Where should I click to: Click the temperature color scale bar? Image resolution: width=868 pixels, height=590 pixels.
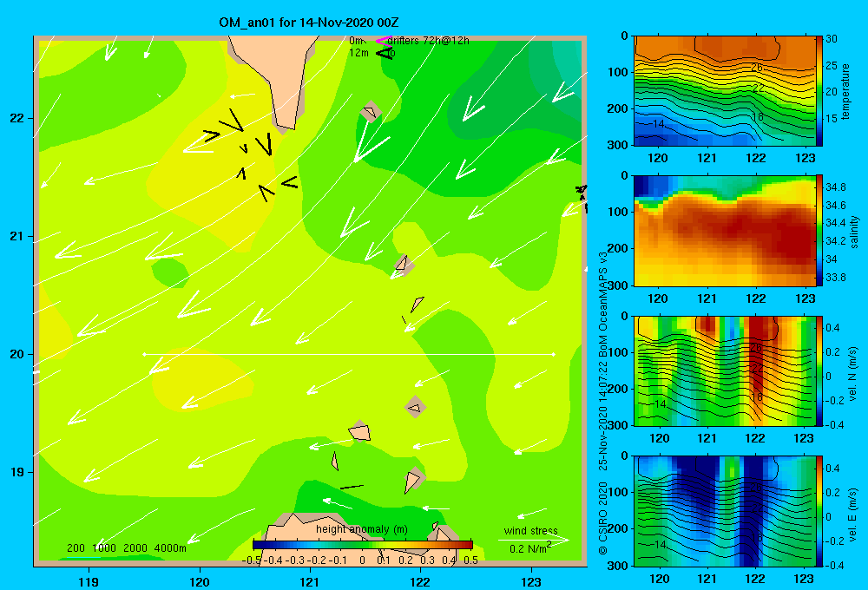[819, 91]
